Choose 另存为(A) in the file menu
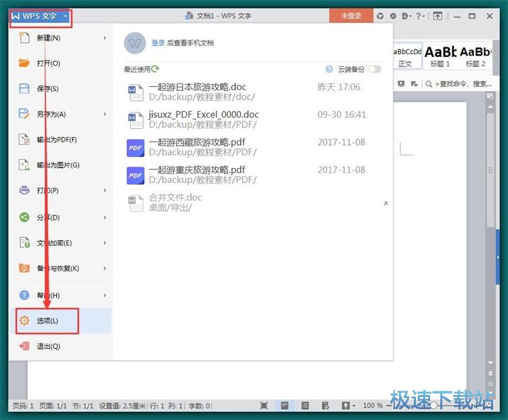508x420 pixels. pos(62,114)
